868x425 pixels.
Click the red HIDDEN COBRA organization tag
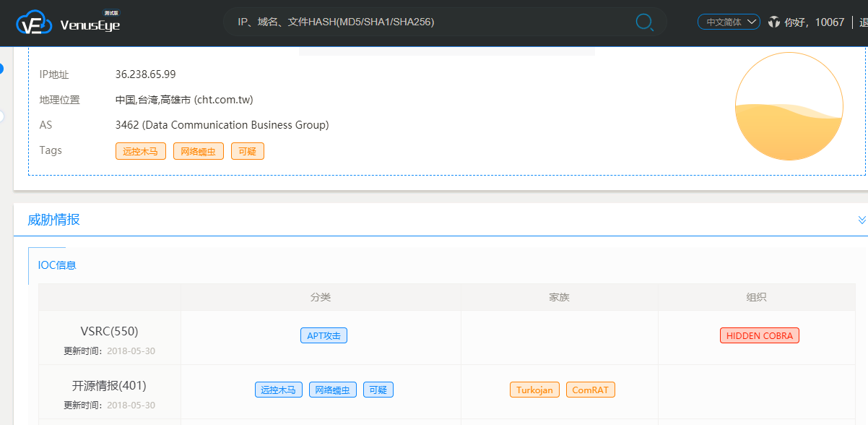coord(759,335)
